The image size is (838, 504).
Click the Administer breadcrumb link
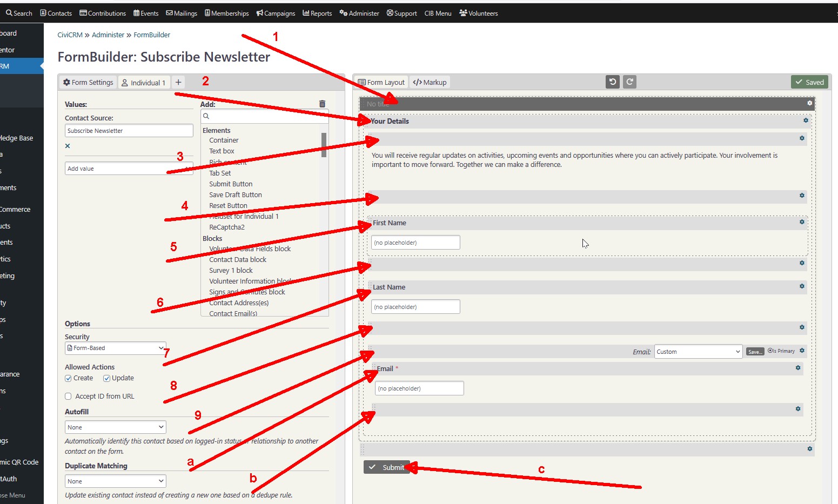(108, 35)
